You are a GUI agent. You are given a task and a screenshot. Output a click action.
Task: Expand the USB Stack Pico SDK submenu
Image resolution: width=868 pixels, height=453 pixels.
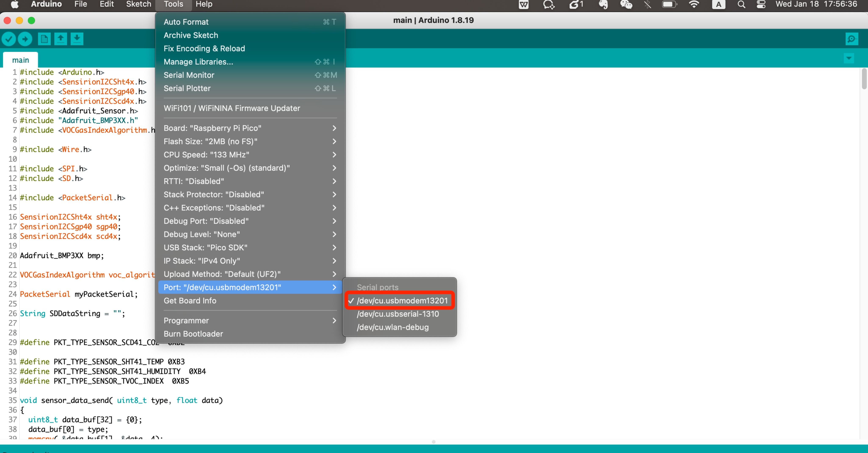coord(250,247)
